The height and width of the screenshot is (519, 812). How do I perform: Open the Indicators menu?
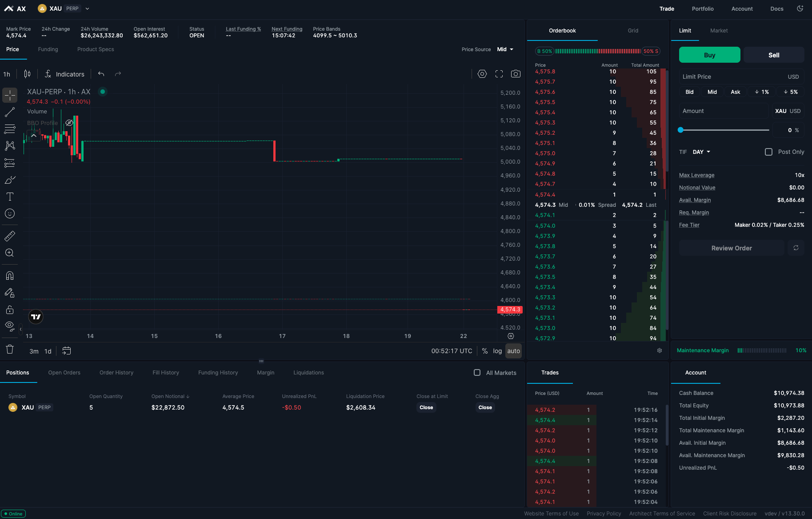65,74
